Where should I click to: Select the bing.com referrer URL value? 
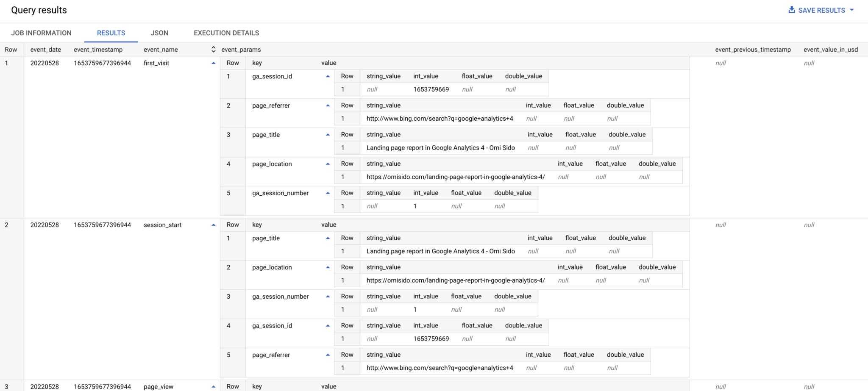(x=439, y=119)
